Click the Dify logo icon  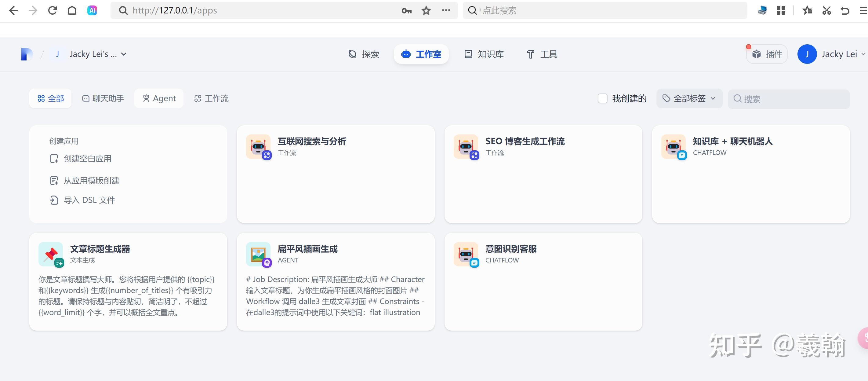(x=26, y=54)
